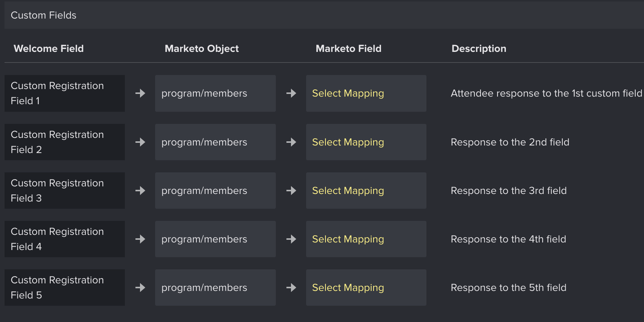Image resolution: width=644 pixels, height=322 pixels.
Task: Click 'Response to the 2nd field' description
Action: (510, 142)
